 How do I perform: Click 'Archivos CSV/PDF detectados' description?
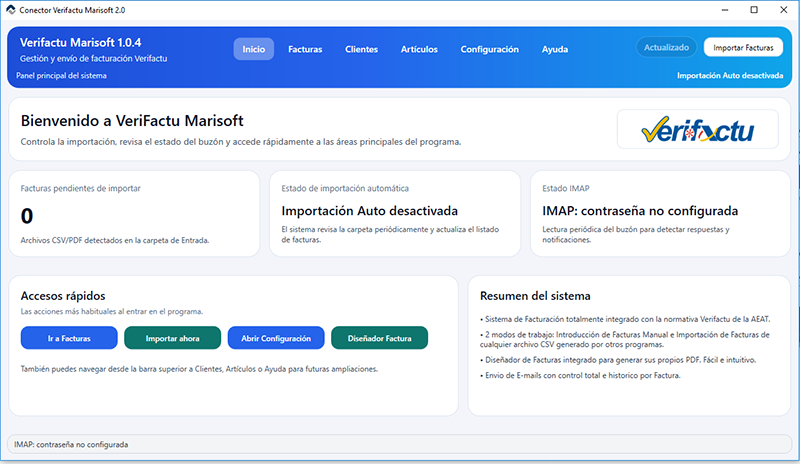tap(115, 240)
